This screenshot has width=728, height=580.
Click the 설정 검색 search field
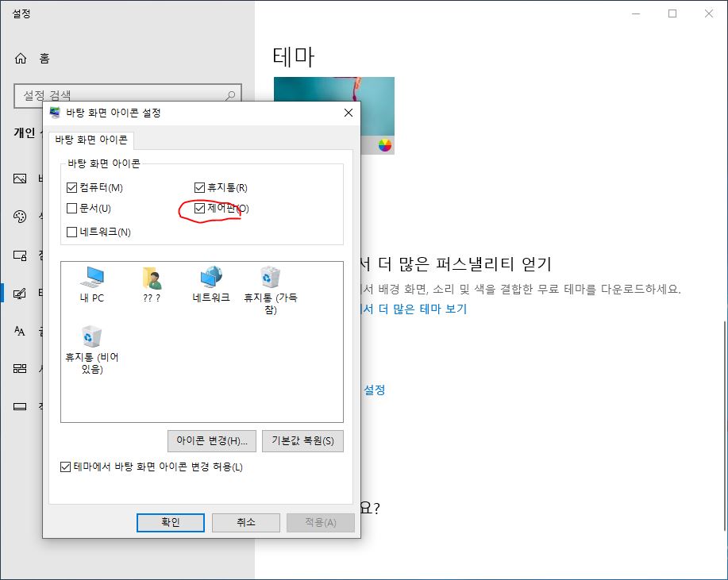click(128, 96)
